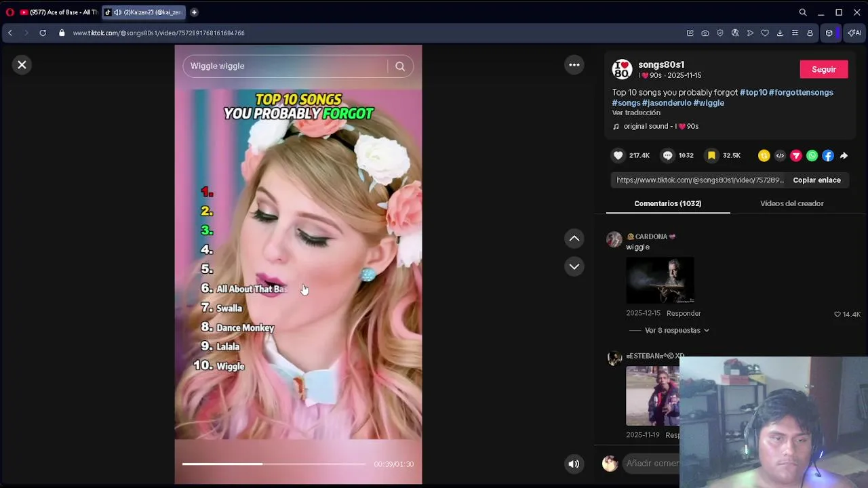The height and width of the screenshot is (488, 868).
Task: Repost the video with the yellow repost icon
Action: pyautogui.click(x=764, y=156)
